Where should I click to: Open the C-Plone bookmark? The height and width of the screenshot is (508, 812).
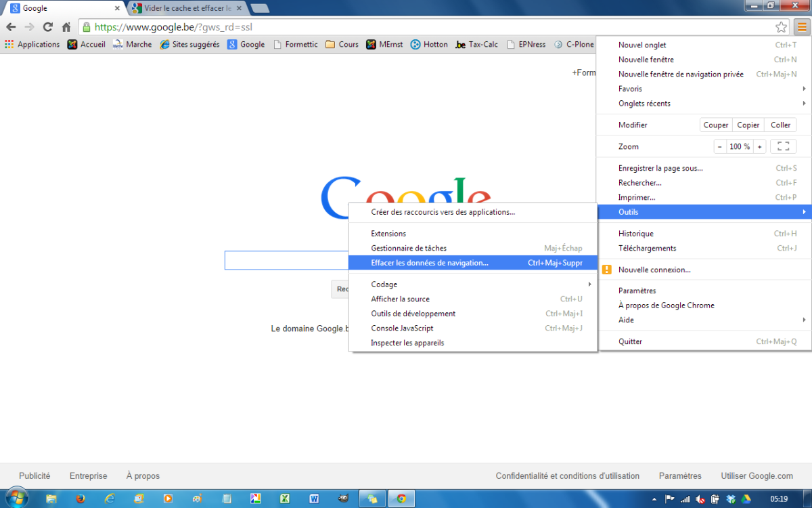pyautogui.click(x=574, y=45)
